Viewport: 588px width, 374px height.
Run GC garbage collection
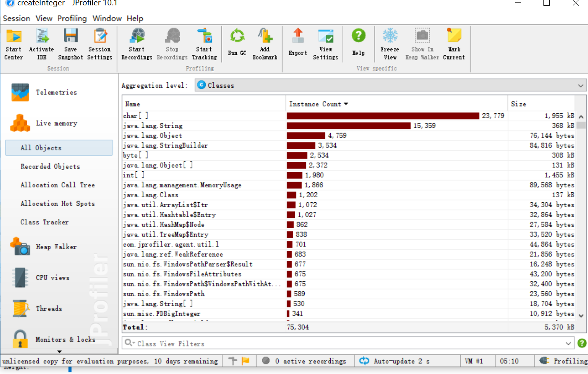[237, 42]
